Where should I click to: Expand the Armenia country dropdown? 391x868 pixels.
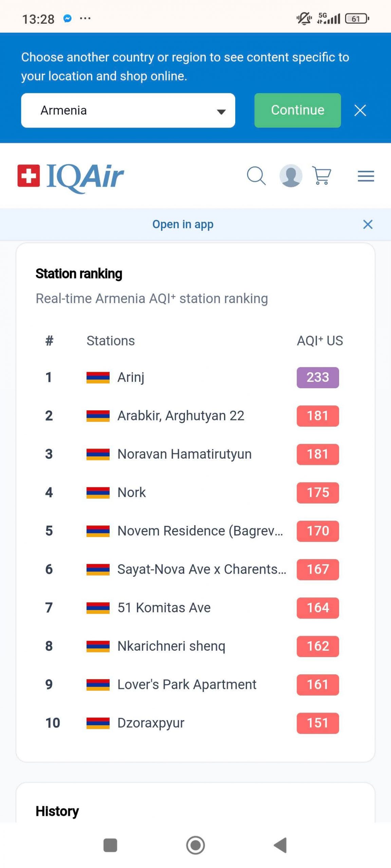[128, 111]
